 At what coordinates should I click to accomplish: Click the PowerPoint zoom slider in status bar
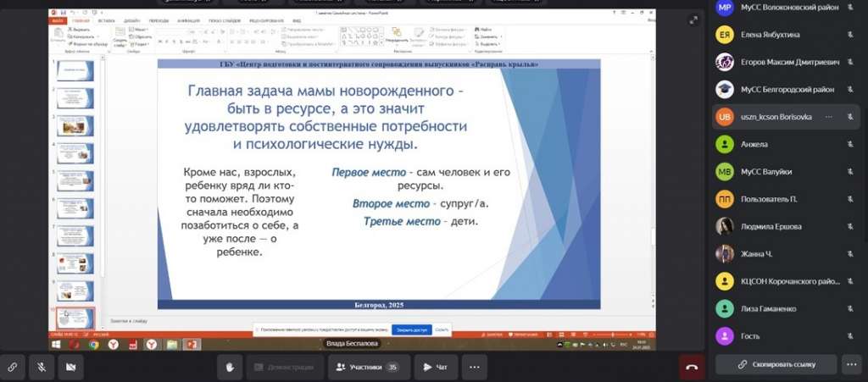click(x=613, y=335)
